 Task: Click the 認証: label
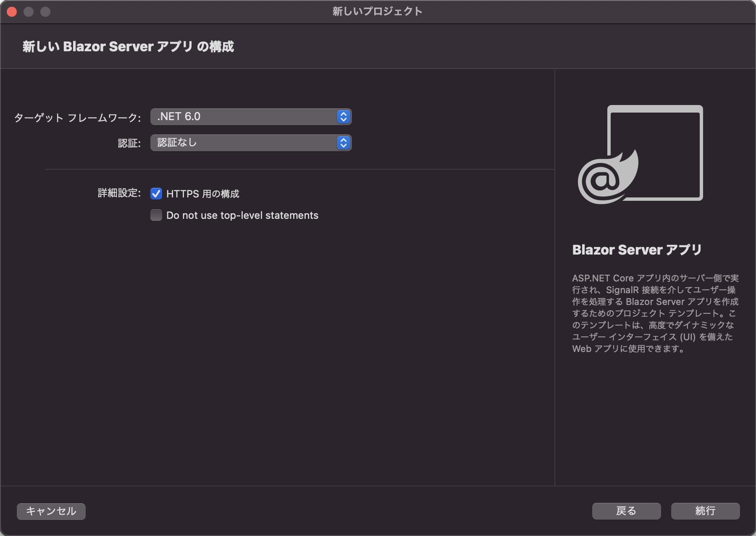(x=129, y=143)
